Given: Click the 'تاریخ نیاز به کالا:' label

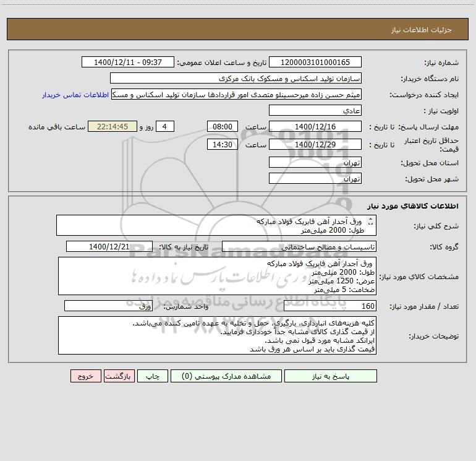Looking at the screenshot, I should [184, 247].
